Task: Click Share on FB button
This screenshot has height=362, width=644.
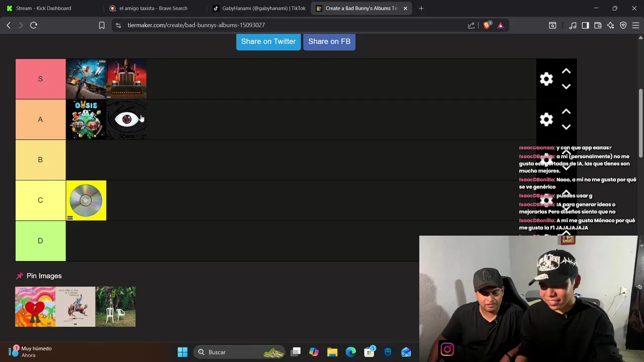Action: [329, 41]
